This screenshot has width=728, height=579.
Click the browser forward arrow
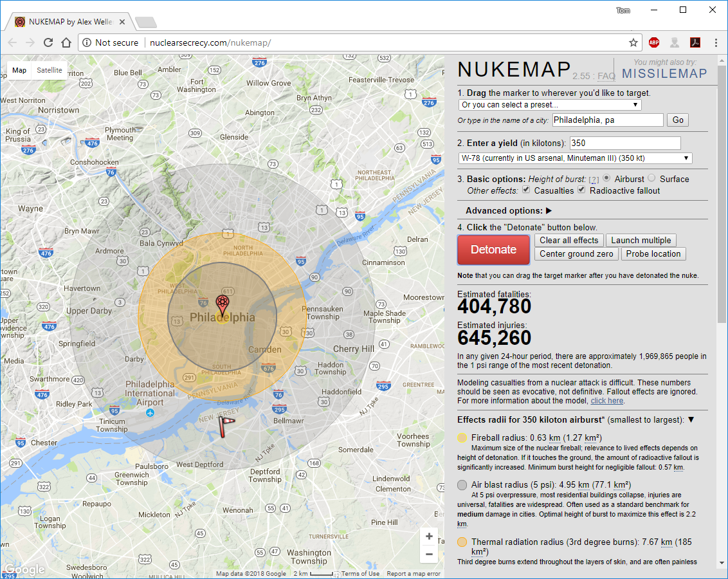tap(30, 42)
